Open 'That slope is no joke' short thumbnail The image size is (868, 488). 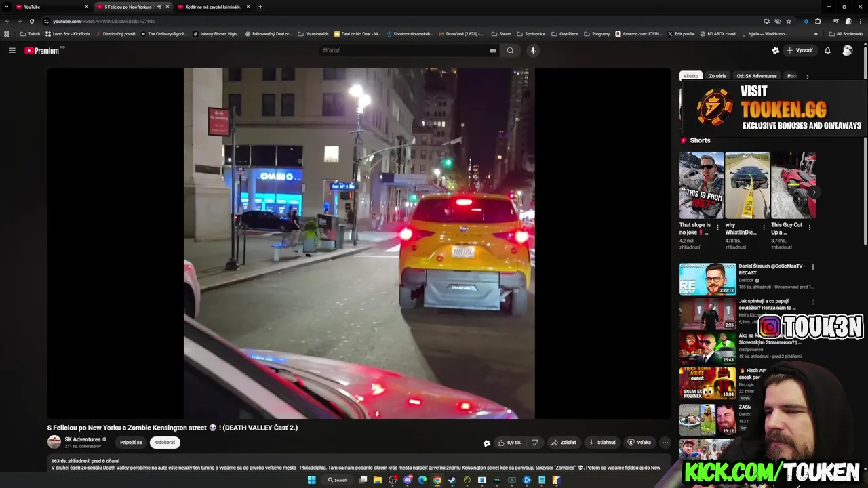(x=701, y=185)
